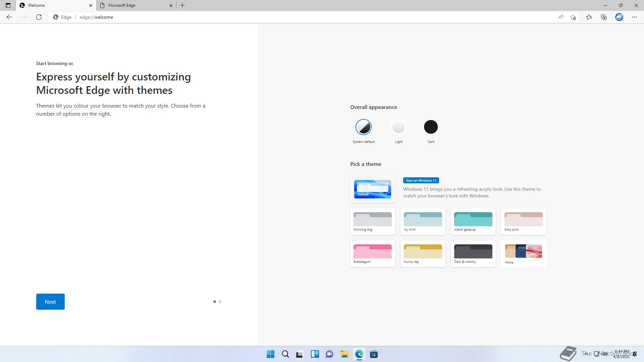This screenshot has height=362, width=644.
Task: Pick the Dark & stormy theme
Action: pyautogui.click(x=473, y=254)
